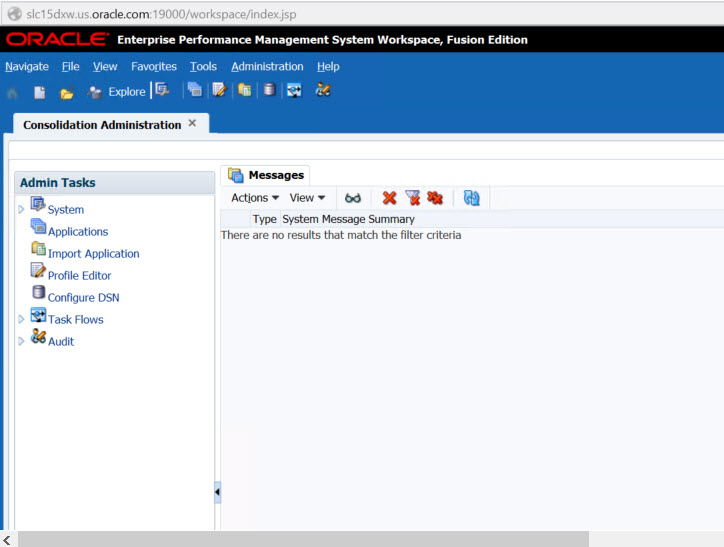
Task: Click the System link in Admin Tasks
Action: (x=66, y=210)
